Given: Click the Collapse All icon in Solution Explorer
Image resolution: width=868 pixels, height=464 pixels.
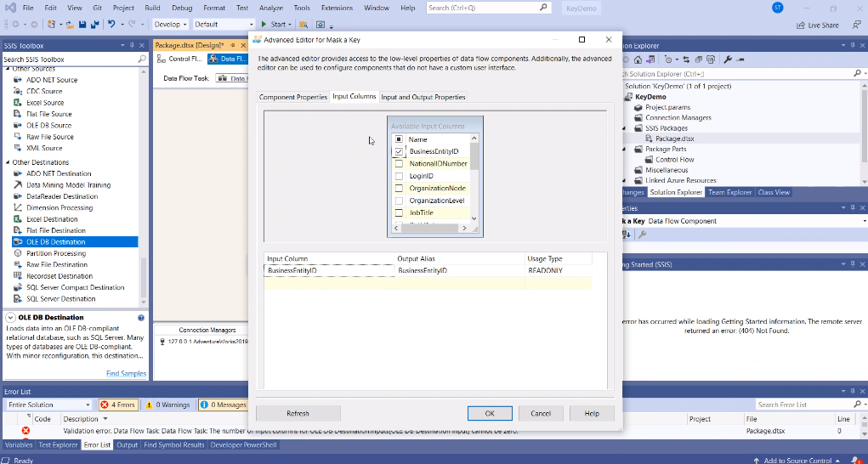Looking at the screenshot, I should pyautogui.click(x=699, y=59).
